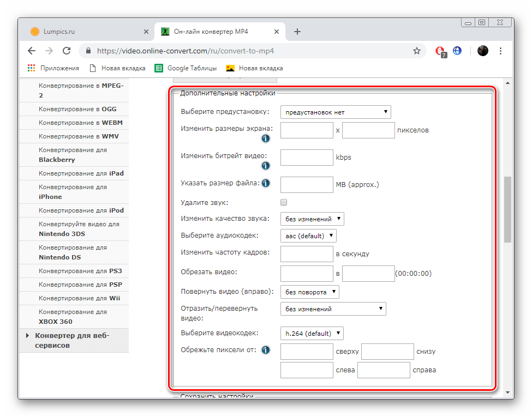The image size is (532, 417).
Task: Open the preset selection dropdown
Action: [x=336, y=112]
